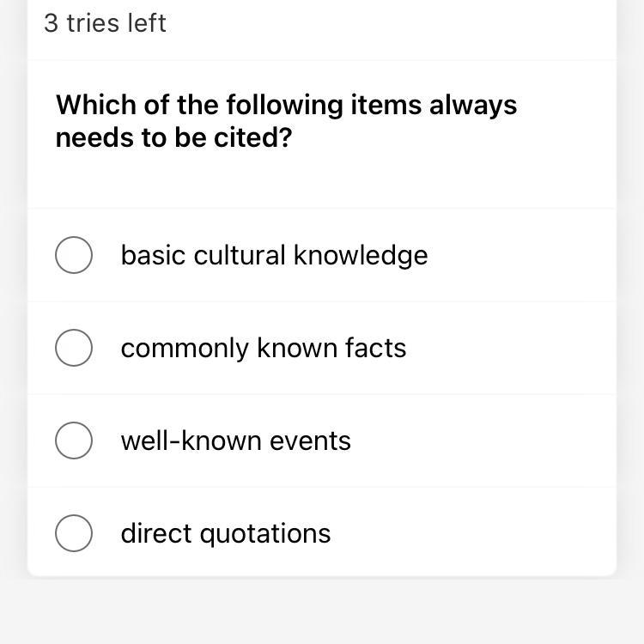Viewport: 644px width, 644px height.
Task: Pick the "well-known events" radio button
Action: (x=74, y=440)
